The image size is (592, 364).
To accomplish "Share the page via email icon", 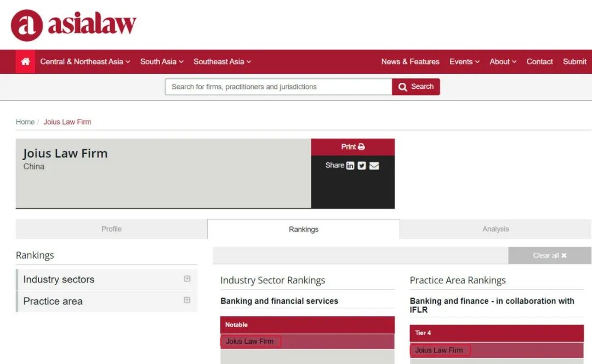I will click(374, 166).
